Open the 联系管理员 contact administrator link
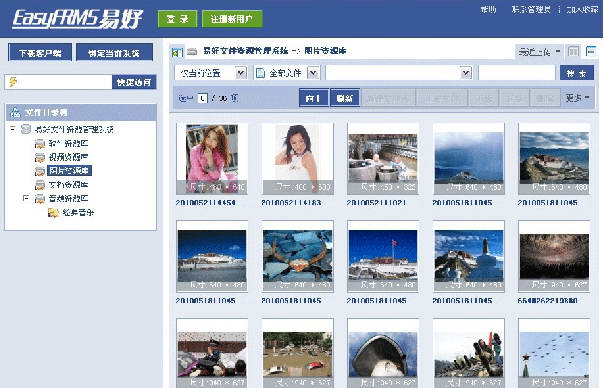 (531, 9)
